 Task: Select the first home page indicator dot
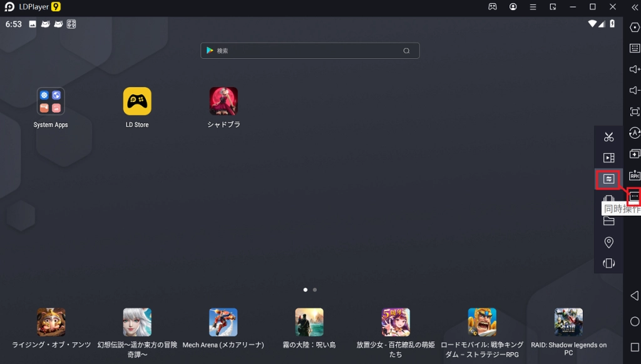(305, 290)
